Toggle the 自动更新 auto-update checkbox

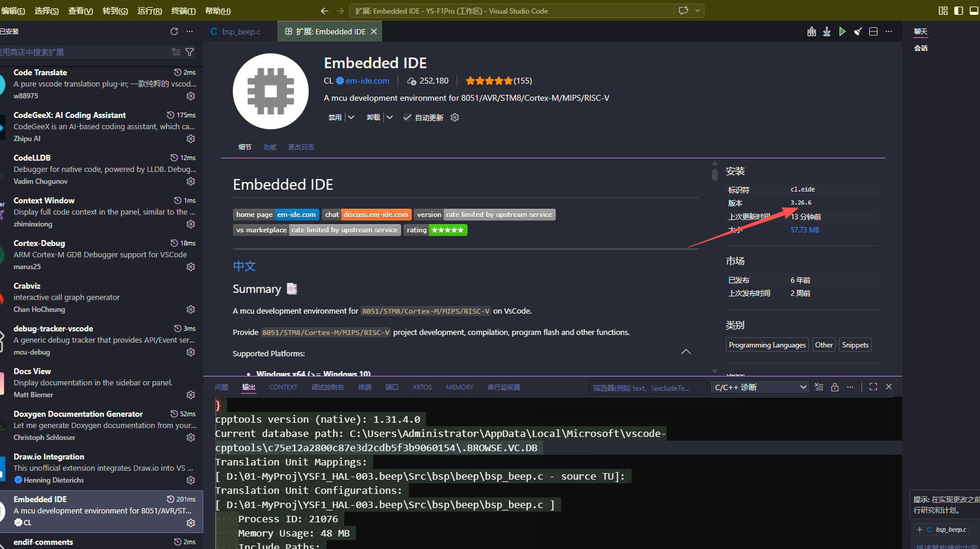pos(407,117)
